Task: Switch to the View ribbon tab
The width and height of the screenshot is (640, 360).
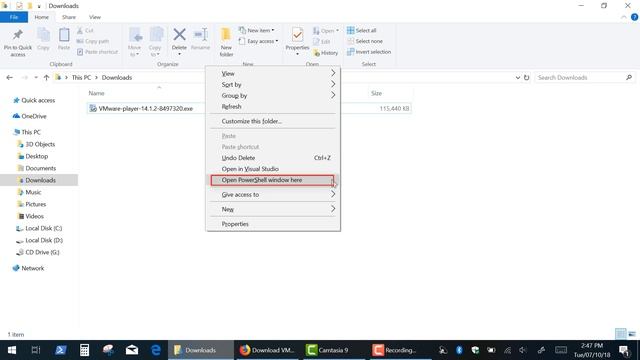Action: point(95,17)
